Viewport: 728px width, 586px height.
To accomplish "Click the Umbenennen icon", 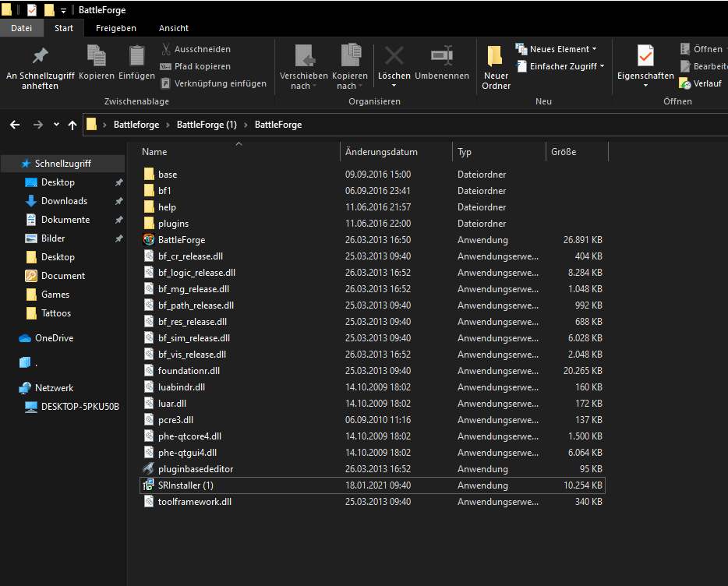I will (442, 56).
